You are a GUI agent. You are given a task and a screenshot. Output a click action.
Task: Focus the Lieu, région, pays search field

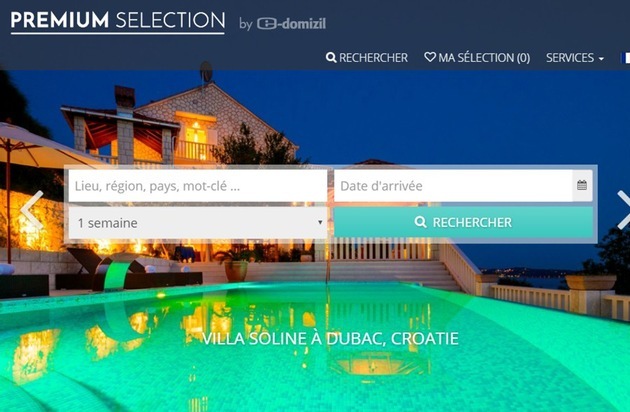(198, 186)
